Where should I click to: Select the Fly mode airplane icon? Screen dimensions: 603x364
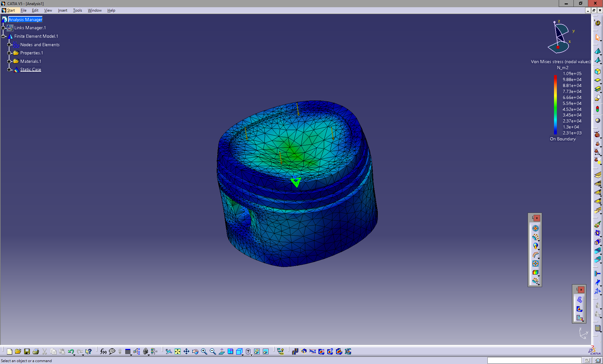tap(169, 351)
